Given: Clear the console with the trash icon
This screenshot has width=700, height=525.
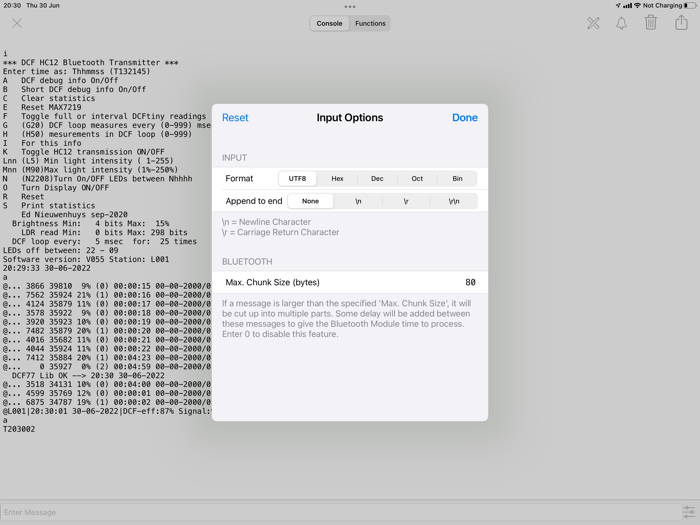Looking at the screenshot, I should pos(651,22).
